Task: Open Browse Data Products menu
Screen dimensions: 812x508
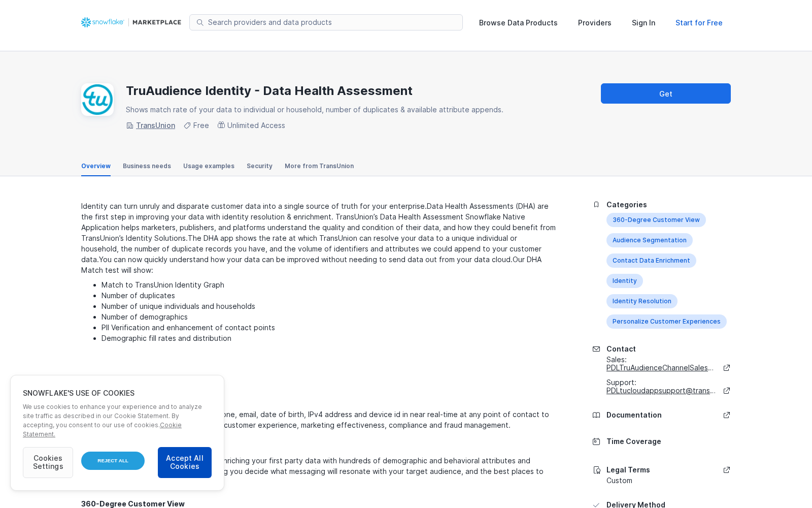Action: 518,23
